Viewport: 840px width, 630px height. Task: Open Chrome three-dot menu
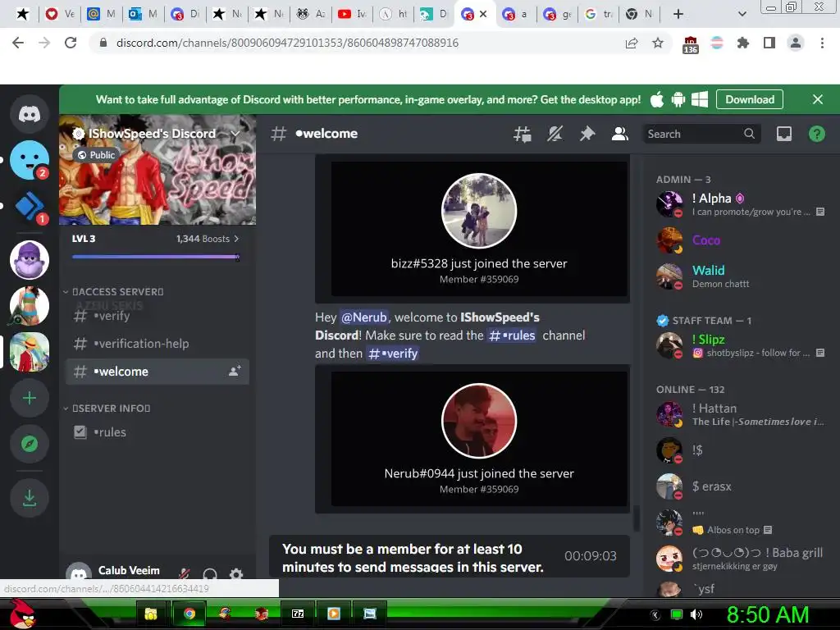click(822, 43)
